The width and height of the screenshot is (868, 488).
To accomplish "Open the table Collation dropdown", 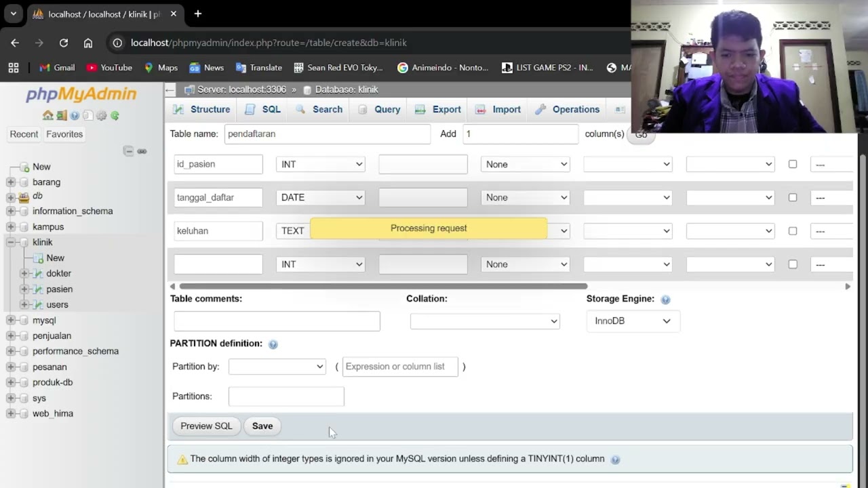I will pos(485,321).
